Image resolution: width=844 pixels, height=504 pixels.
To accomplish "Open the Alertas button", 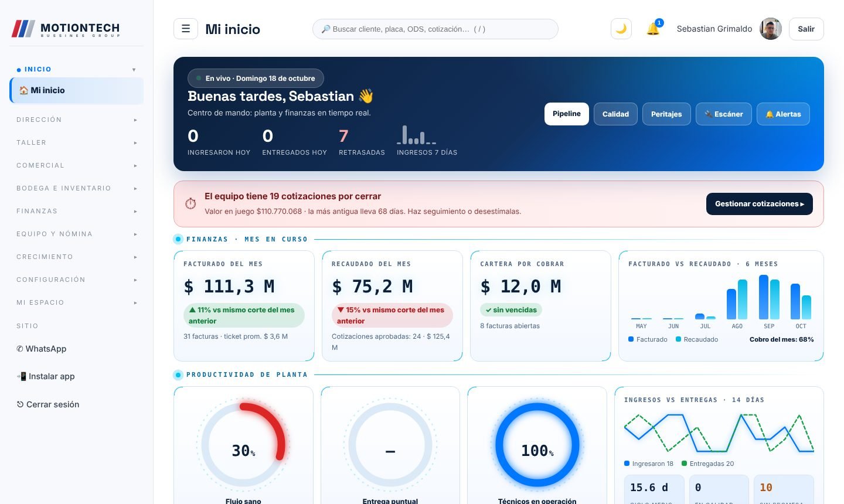I will pyautogui.click(x=783, y=114).
